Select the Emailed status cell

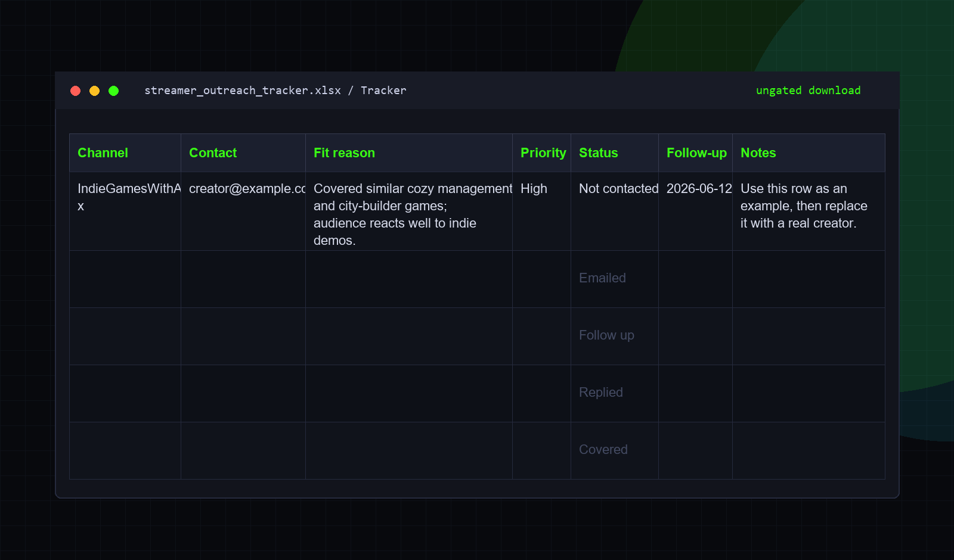pyautogui.click(x=615, y=279)
